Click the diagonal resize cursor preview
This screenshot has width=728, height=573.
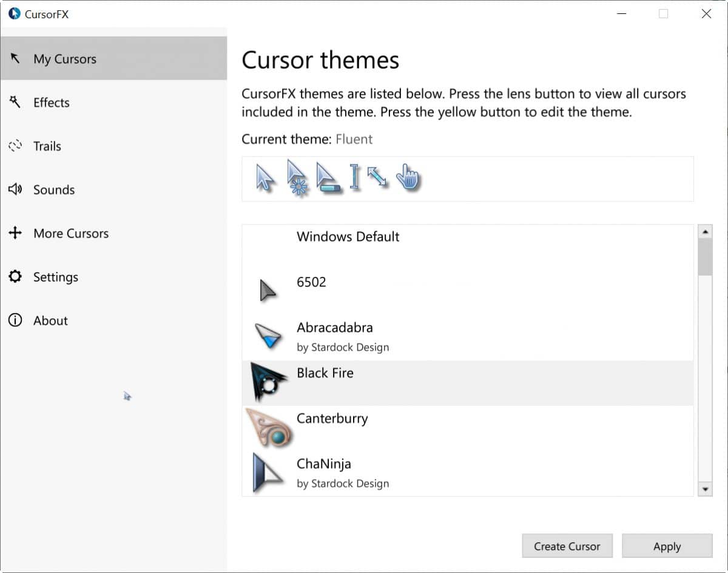click(x=377, y=176)
